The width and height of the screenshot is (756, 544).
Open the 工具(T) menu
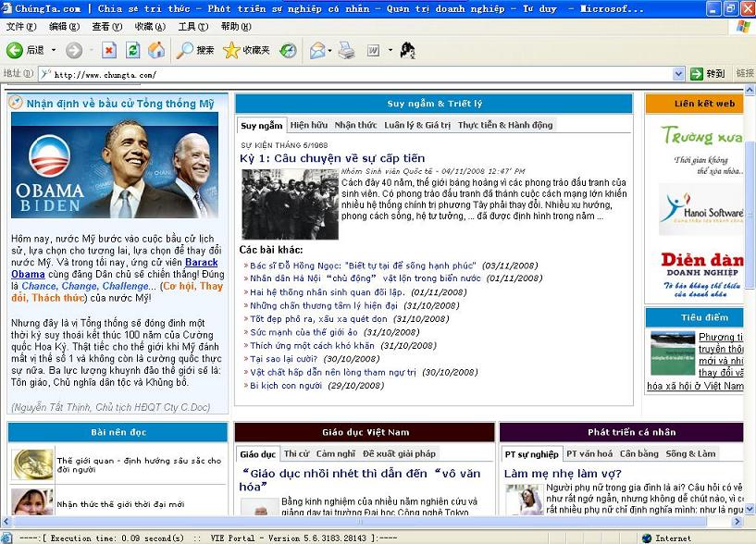point(192,27)
